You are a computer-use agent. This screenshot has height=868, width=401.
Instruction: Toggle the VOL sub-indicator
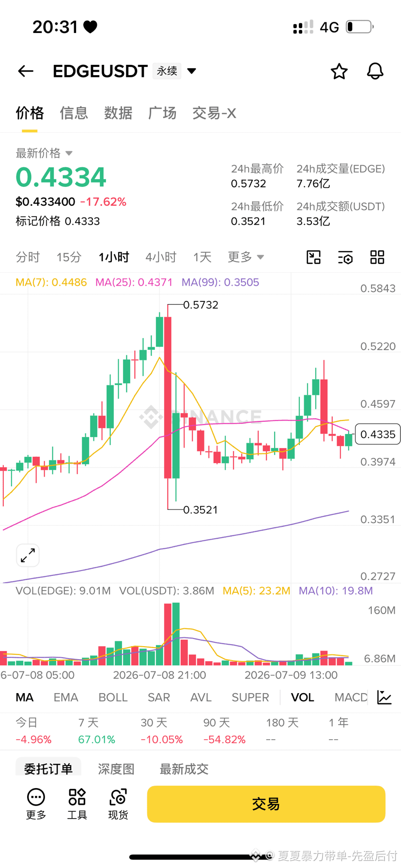tap(303, 697)
